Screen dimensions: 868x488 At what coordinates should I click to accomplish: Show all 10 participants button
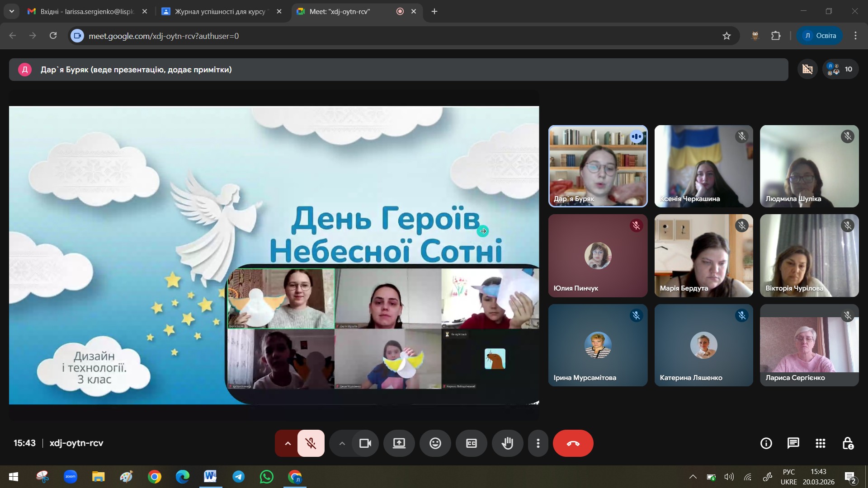click(x=840, y=69)
